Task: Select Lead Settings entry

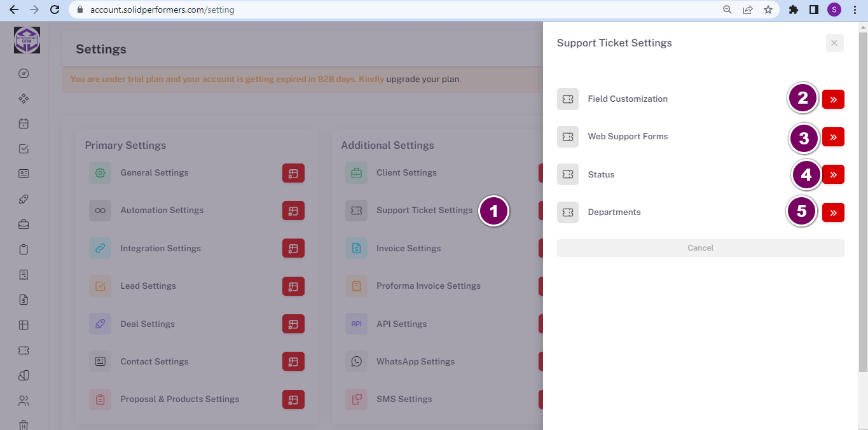Action: point(148,286)
